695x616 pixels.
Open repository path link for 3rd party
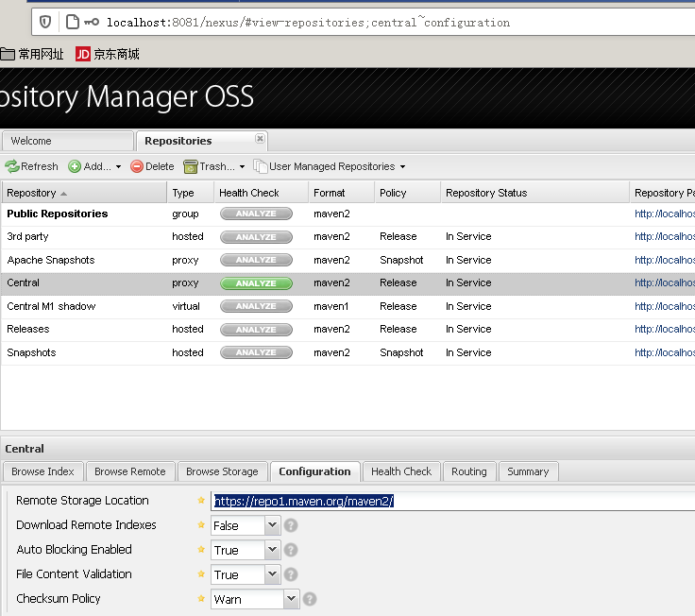click(665, 237)
